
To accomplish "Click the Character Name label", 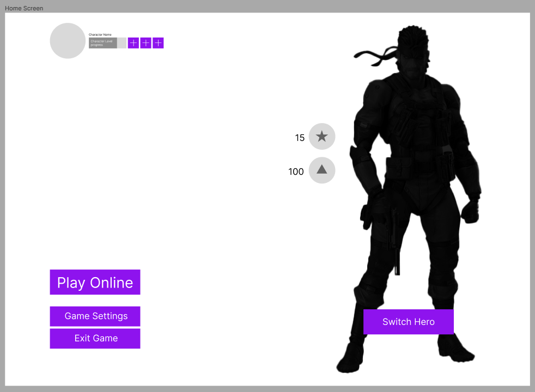I will pyautogui.click(x=100, y=35).
